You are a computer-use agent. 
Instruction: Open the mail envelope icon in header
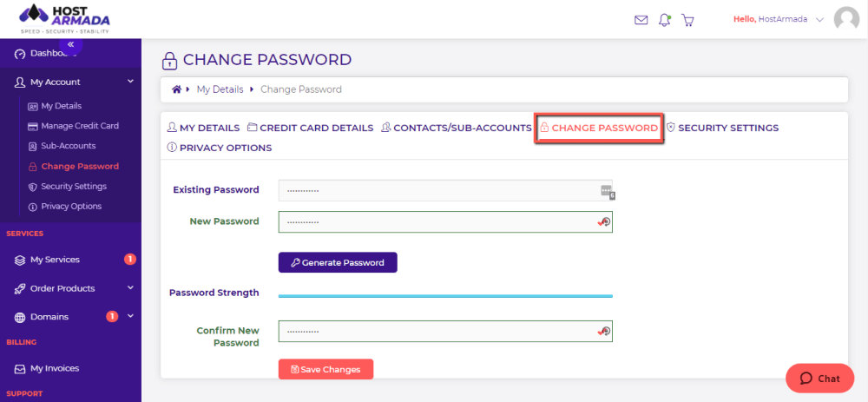[641, 20]
